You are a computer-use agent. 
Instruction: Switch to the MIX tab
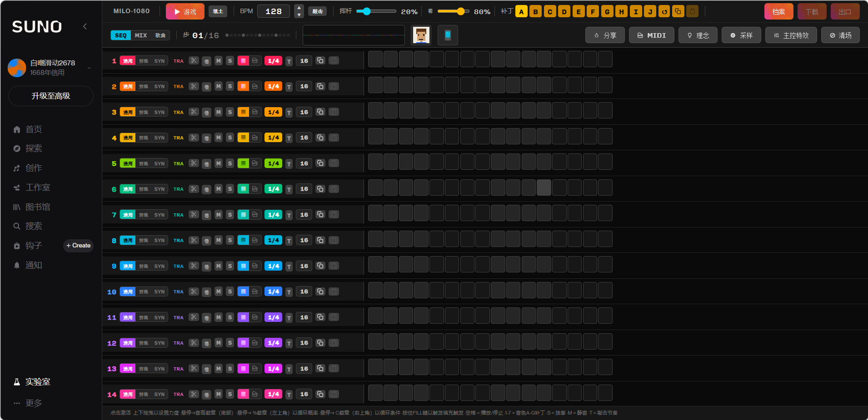tap(141, 35)
